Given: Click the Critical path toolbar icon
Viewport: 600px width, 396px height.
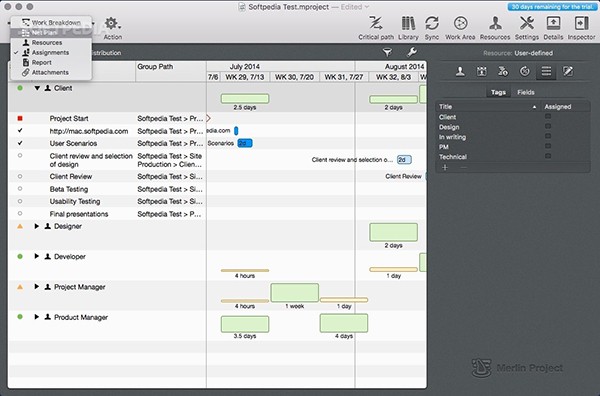Looking at the screenshot, I should 376,23.
